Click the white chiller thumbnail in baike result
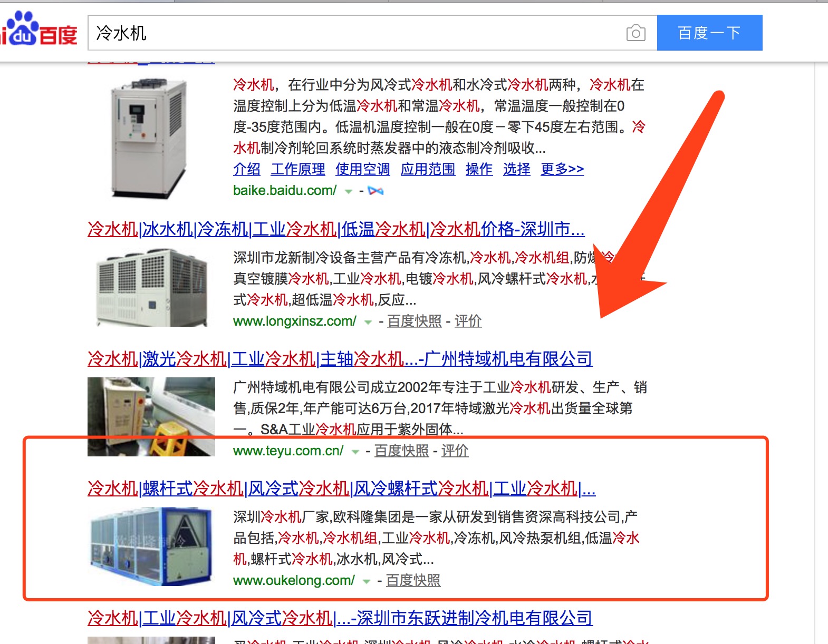This screenshot has width=828, height=644. (x=149, y=138)
